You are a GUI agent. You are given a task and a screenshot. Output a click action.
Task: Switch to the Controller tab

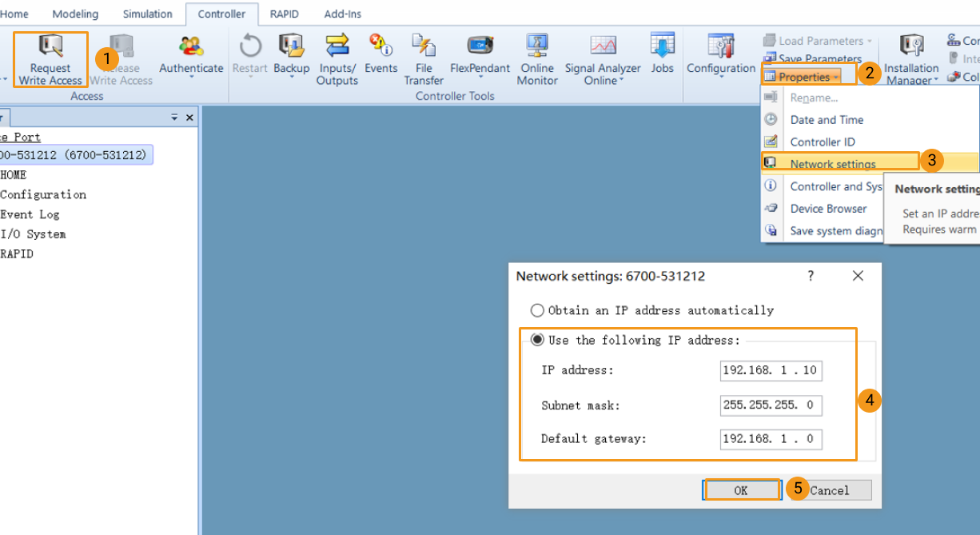(x=221, y=14)
